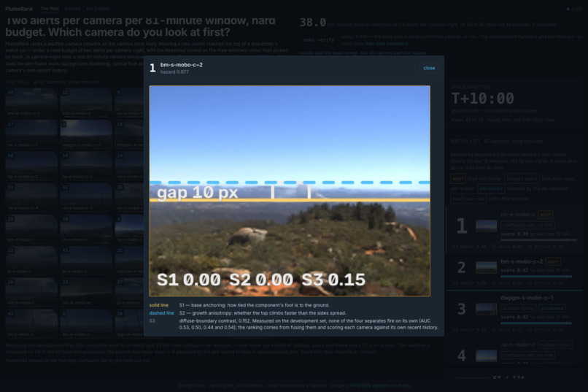The height and width of the screenshot is (392, 588).
Task: Open wall camera tile ranked 27
Action: pos(31,134)
